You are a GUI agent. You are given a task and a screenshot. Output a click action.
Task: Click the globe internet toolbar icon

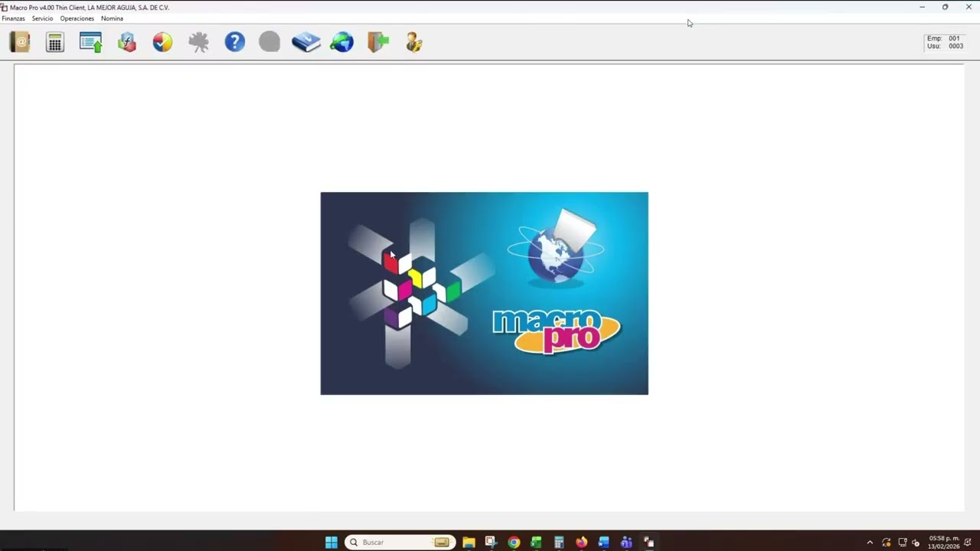tap(342, 42)
